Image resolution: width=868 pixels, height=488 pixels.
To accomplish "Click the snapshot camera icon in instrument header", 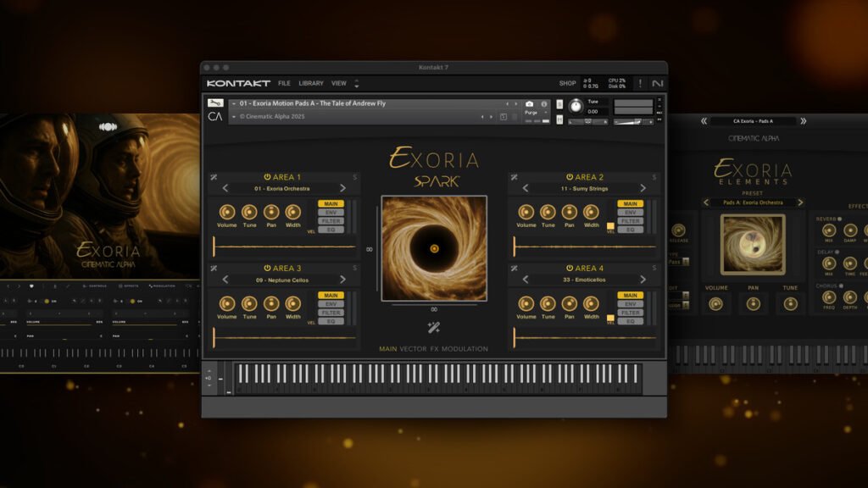I will coord(530,103).
